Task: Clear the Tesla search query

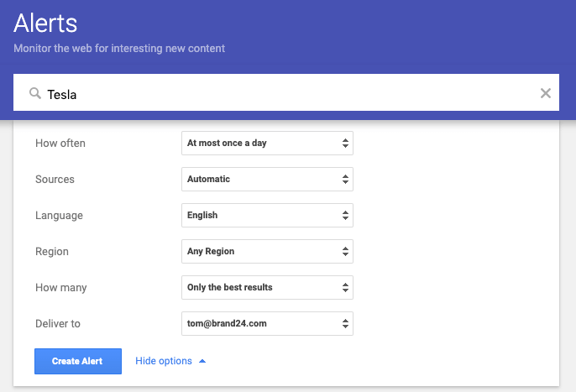Action: (x=546, y=93)
